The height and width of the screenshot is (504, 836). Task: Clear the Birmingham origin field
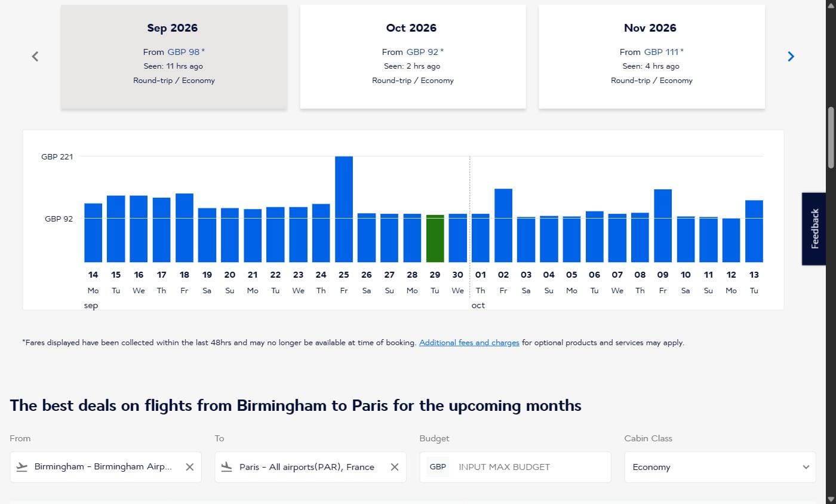[x=189, y=467]
